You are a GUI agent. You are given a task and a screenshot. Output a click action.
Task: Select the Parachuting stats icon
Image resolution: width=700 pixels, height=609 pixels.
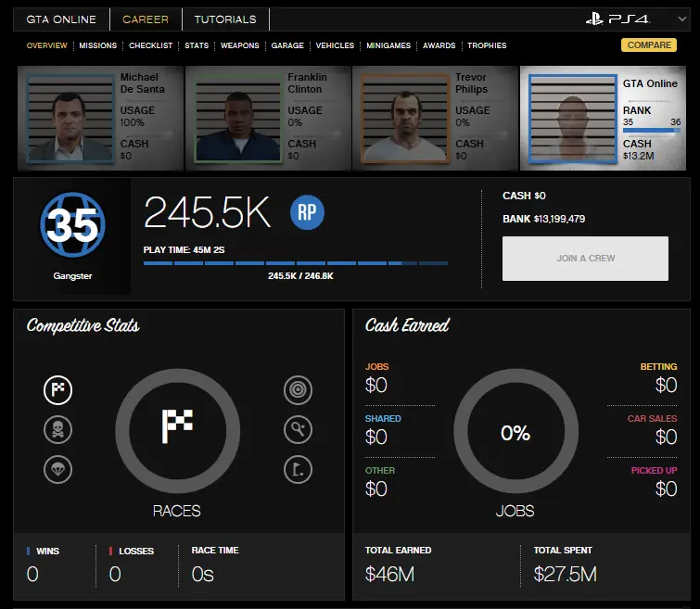57,469
